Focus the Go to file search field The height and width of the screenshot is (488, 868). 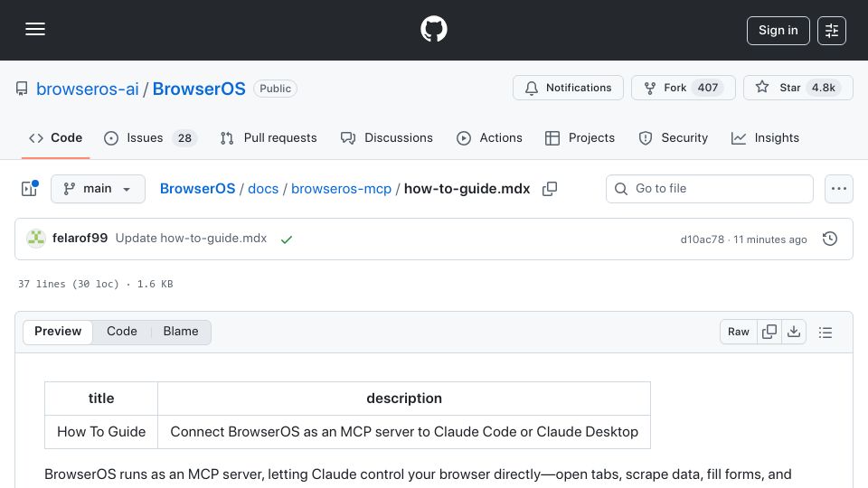pos(710,189)
